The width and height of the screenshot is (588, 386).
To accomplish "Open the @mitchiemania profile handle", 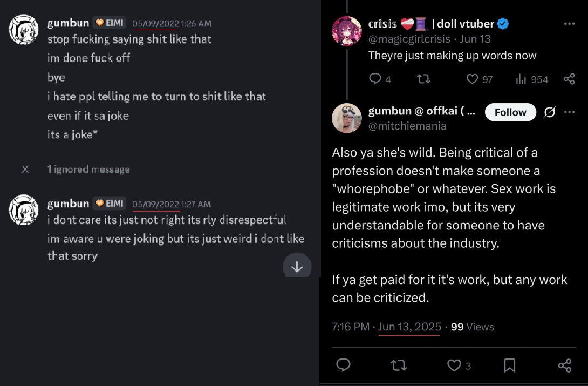I will pos(407,126).
